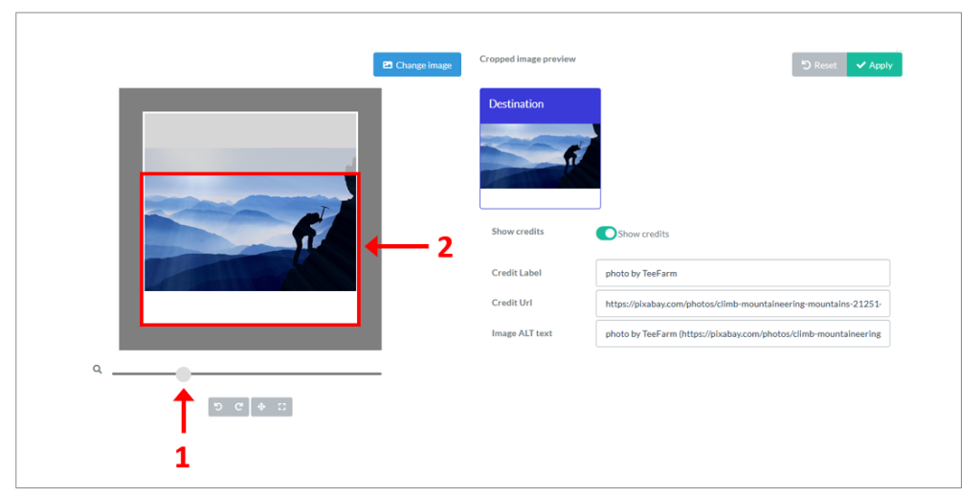The height and width of the screenshot is (497, 980).
Task: Click the mountain climber image in crop area
Action: tap(250, 233)
